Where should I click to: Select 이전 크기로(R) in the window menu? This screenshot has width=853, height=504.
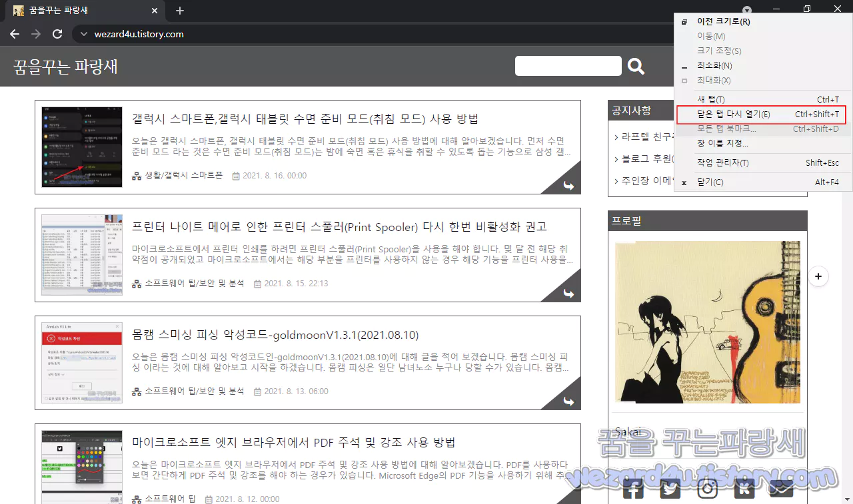pyautogui.click(x=723, y=21)
